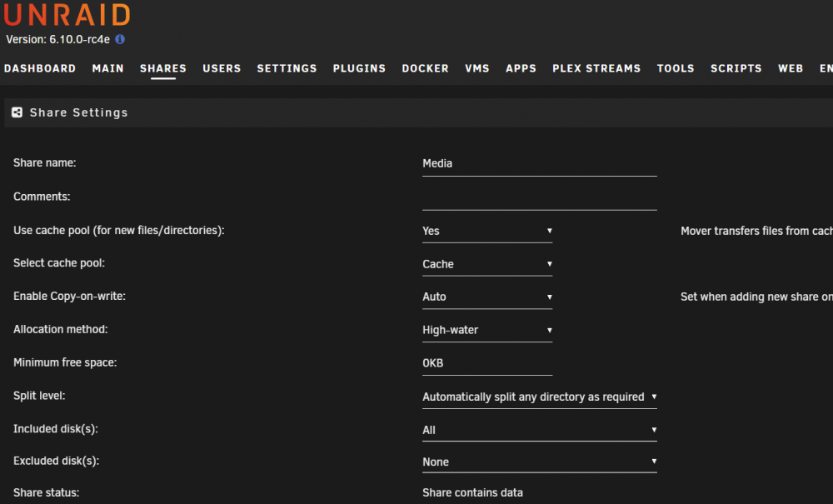Viewport: 833px width, 504px height.
Task: Click the version info icon
Action: [x=120, y=39]
